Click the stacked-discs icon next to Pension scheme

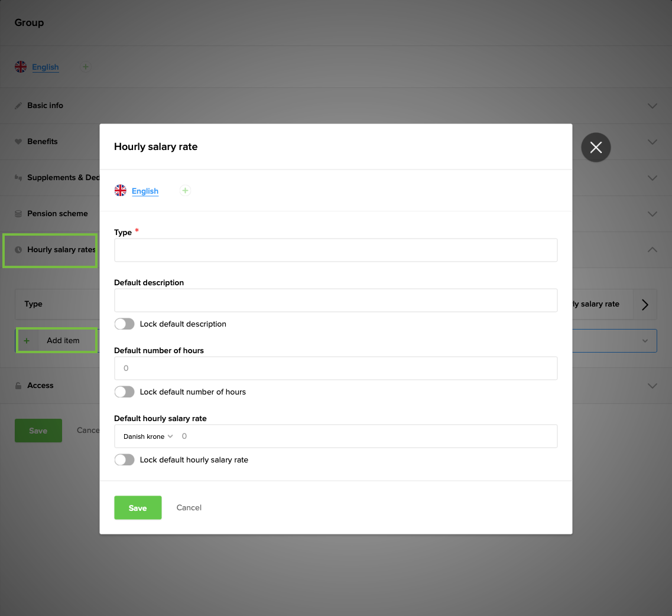click(x=20, y=213)
